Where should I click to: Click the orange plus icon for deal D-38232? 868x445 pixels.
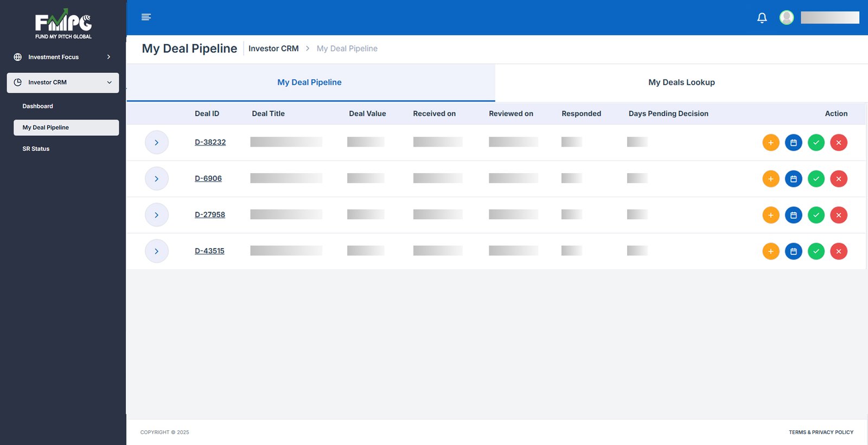click(770, 143)
